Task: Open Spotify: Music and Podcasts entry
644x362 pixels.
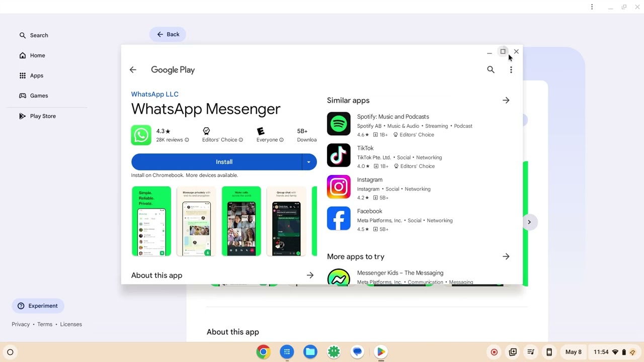Action: coord(393,117)
